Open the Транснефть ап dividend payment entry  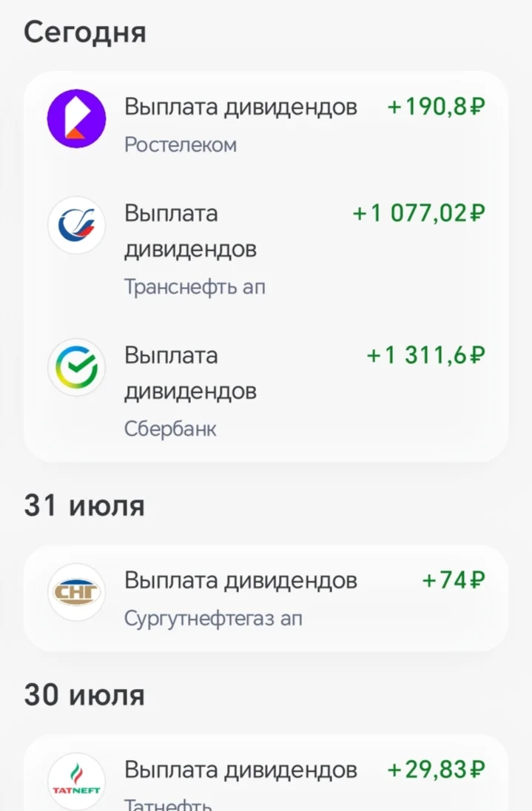(x=266, y=249)
